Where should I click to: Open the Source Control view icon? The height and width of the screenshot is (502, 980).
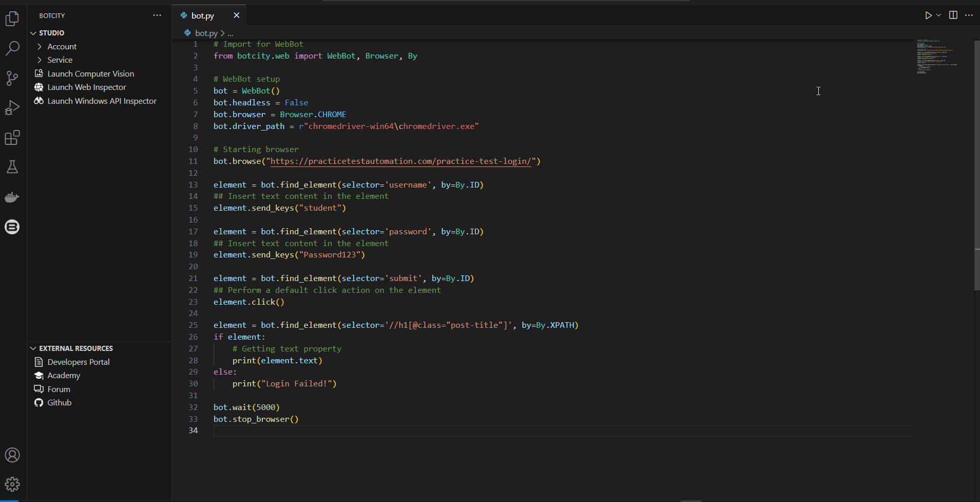click(12, 78)
